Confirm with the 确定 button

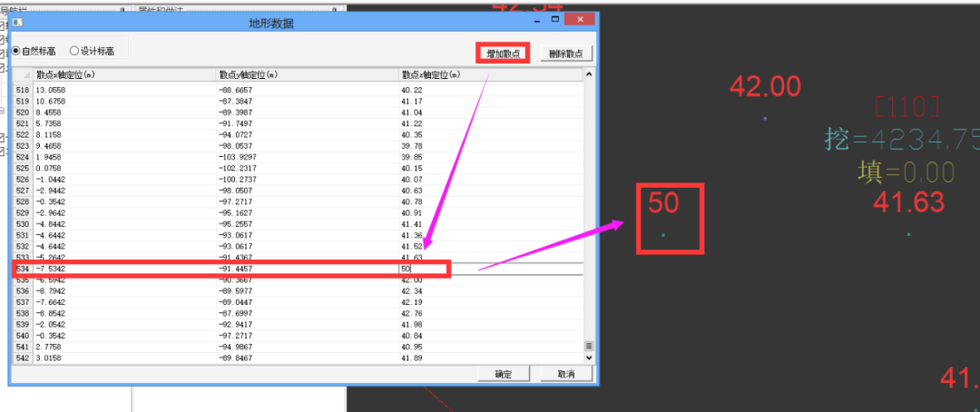point(504,374)
